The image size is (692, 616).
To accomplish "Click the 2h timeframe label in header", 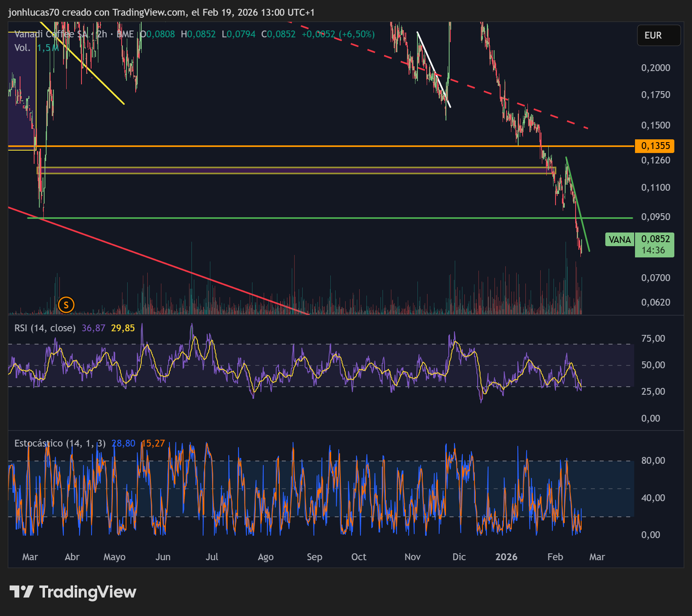I will pos(102,34).
